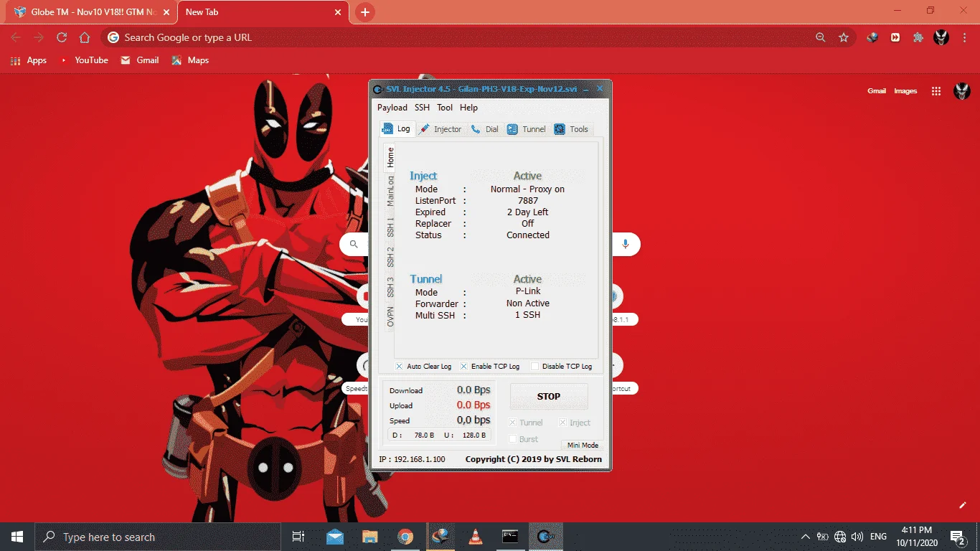The height and width of the screenshot is (551, 980).
Task: Select the Home vertical tab
Action: click(x=390, y=156)
